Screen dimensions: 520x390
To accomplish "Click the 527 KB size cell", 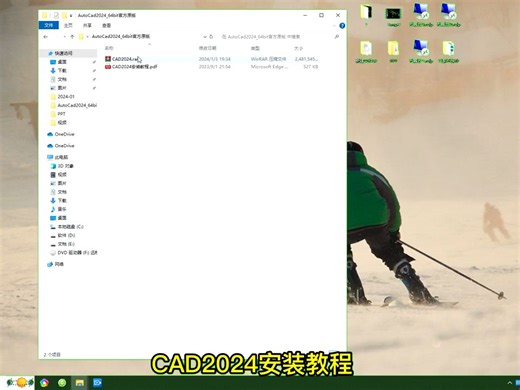I will pyautogui.click(x=310, y=67).
